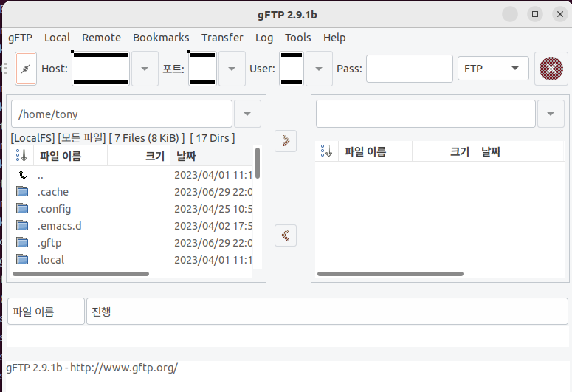Viewport: 572px width, 392px height.
Task: Click the parent directory up-arrow icon
Action: coord(22,175)
